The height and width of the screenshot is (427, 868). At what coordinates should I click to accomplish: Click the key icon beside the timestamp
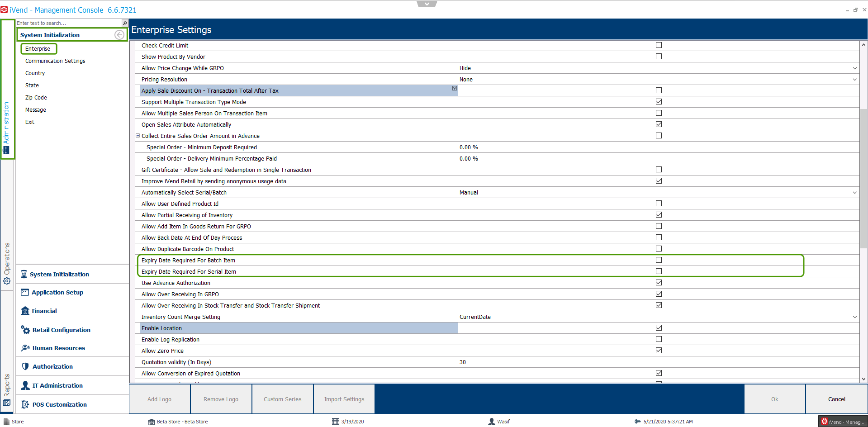coord(638,422)
